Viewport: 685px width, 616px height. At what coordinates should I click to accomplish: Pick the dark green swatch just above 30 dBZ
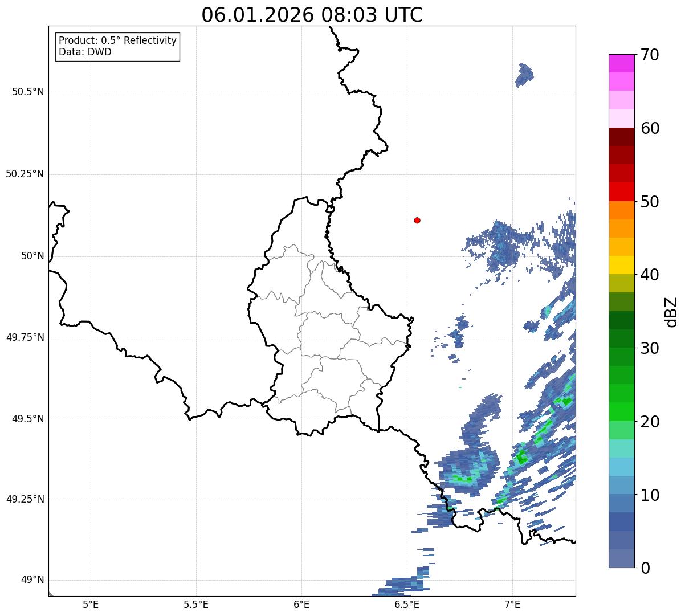[x=621, y=338]
